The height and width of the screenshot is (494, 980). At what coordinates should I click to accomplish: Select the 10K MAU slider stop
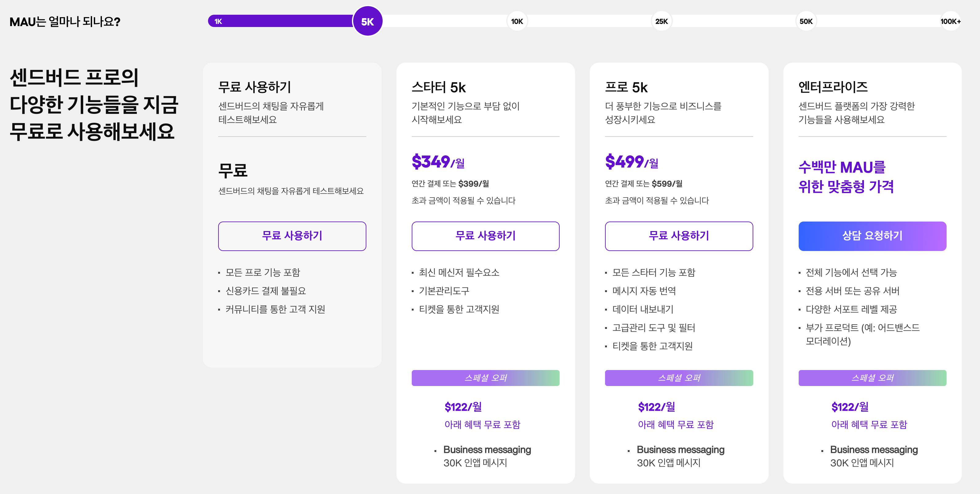517,21
